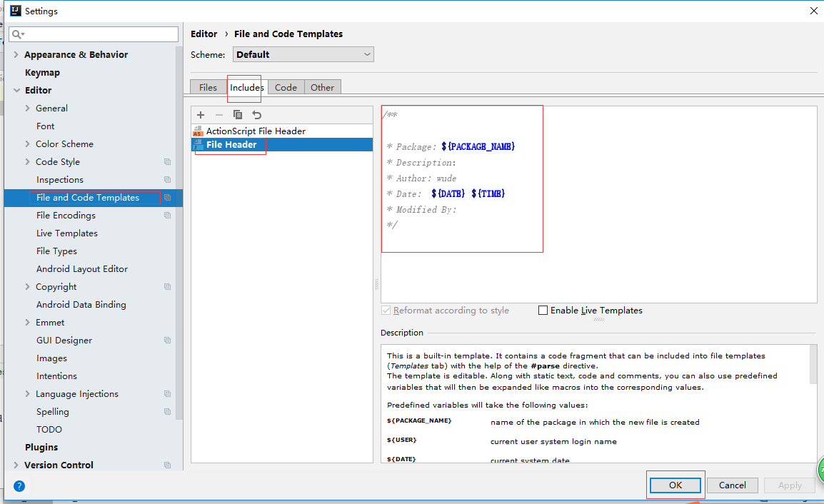Click the Editor breadcrumb link
This screenshot has width=824, height=504.
pos(204,34)
